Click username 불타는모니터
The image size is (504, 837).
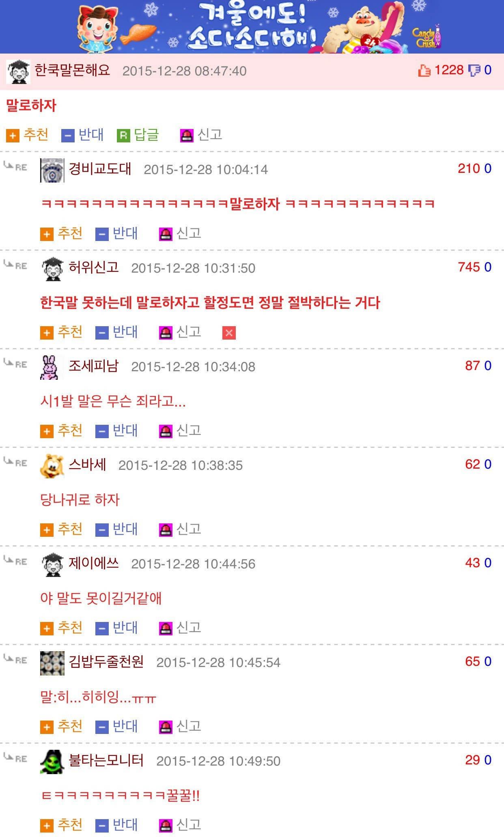click(x=106, y=760)
